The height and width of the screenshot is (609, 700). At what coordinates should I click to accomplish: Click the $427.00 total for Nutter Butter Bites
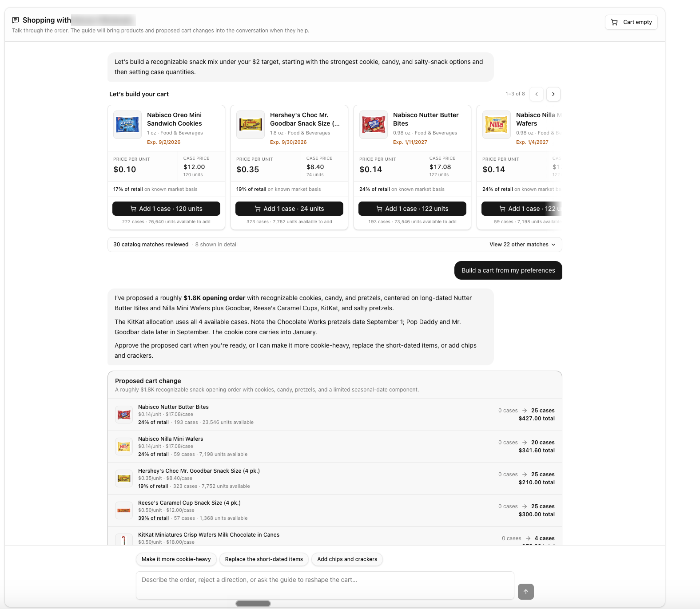537,419
